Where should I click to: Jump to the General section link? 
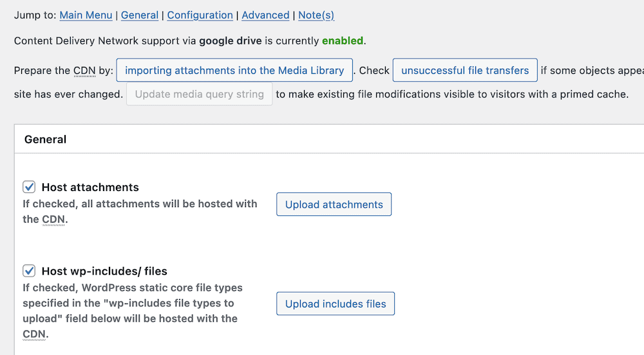coord(139,15)
